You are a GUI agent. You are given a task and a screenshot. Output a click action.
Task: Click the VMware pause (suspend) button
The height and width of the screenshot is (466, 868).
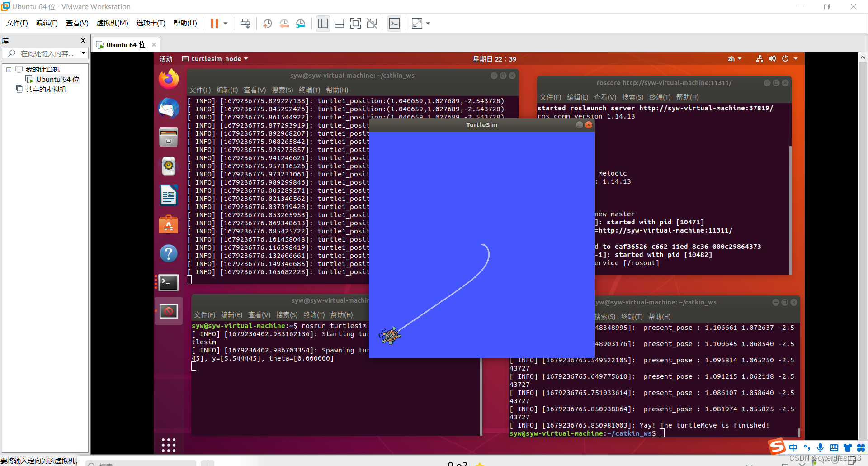pyautogui.click(x=214, y=24)
